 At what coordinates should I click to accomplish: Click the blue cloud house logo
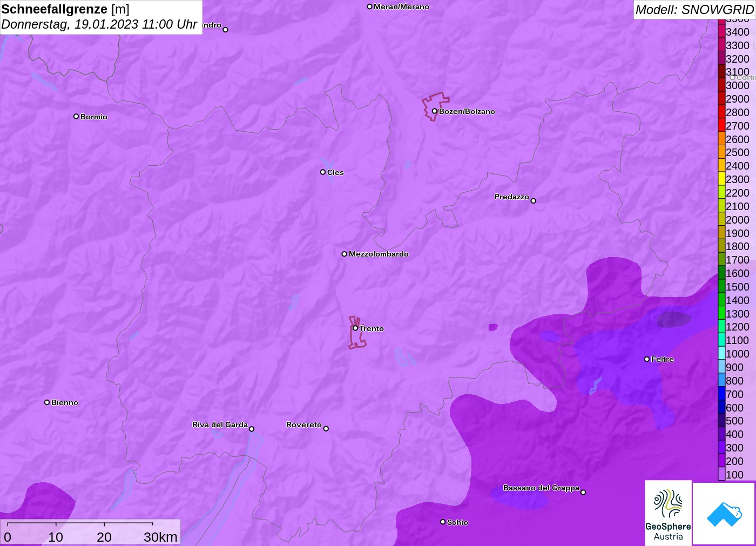(x=724, y=514)
